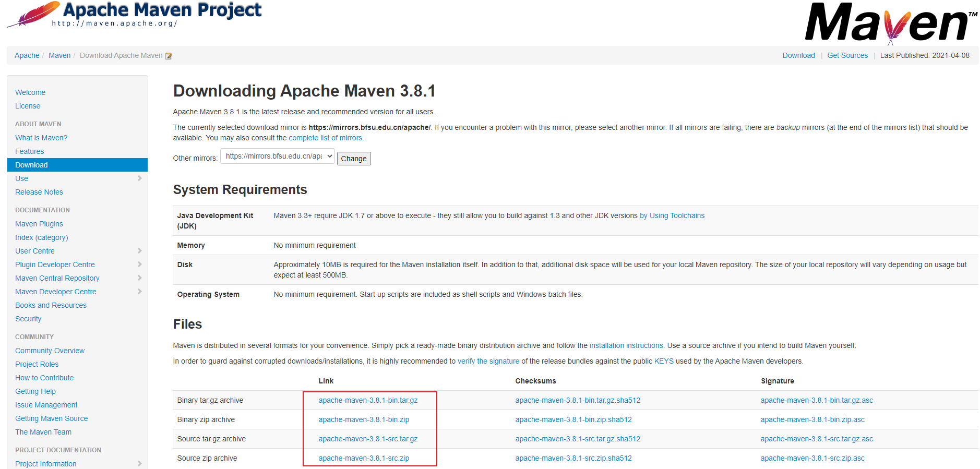Open Maven Developer Centre link
Viewport: 980px width, 469px height.
pos(56,292)
